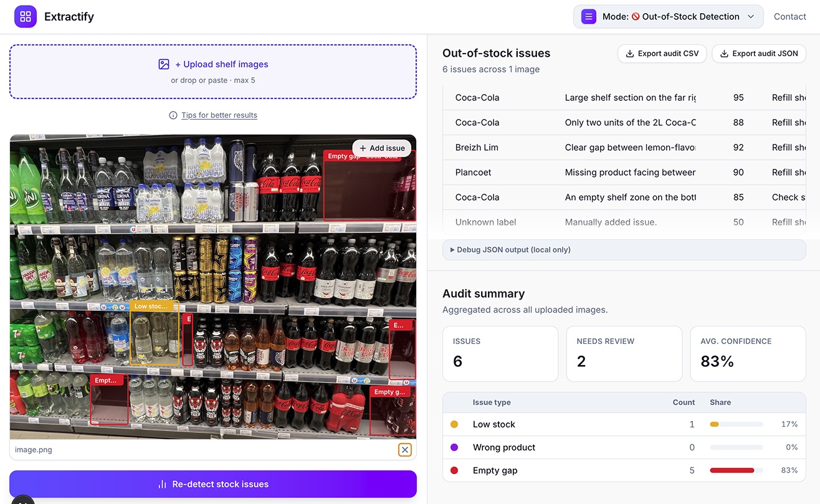Click the purple list icon in Mode selector

pos(589,17)
